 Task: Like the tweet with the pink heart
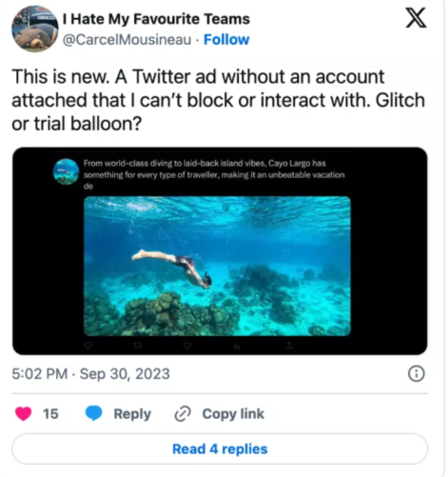click(24, 413)
